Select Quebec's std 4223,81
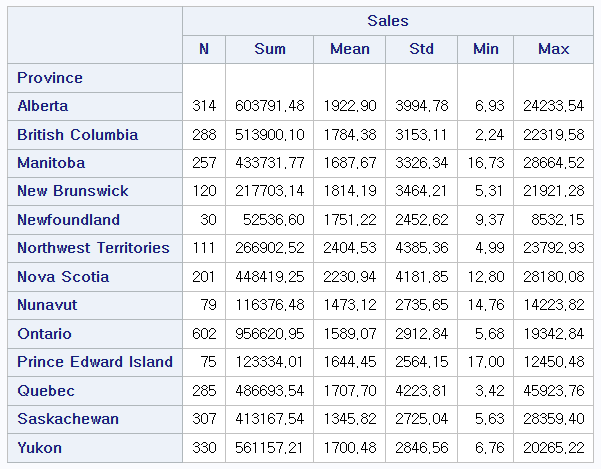This screenshot has height=469, width=601. pyautogui.click(x=421, y=391)
